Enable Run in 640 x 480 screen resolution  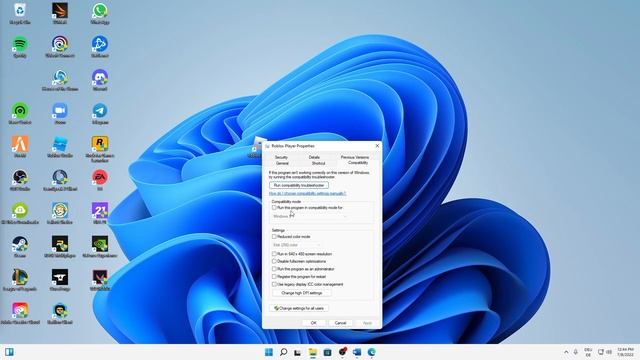coord(274,254)
